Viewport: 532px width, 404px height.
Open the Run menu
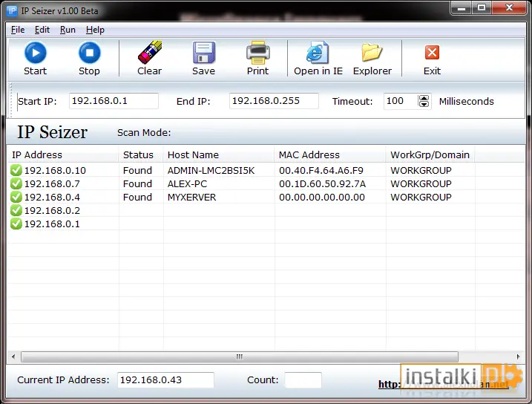68,30
